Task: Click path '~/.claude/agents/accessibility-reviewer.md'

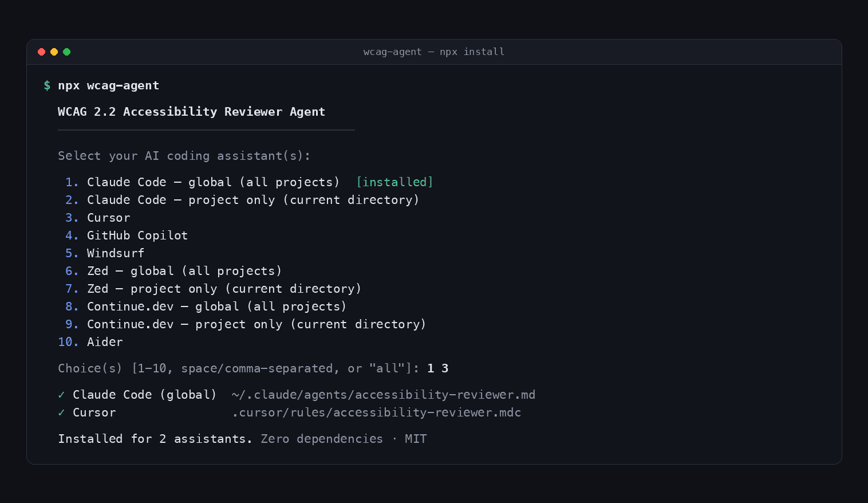Action: pos(384,395)
